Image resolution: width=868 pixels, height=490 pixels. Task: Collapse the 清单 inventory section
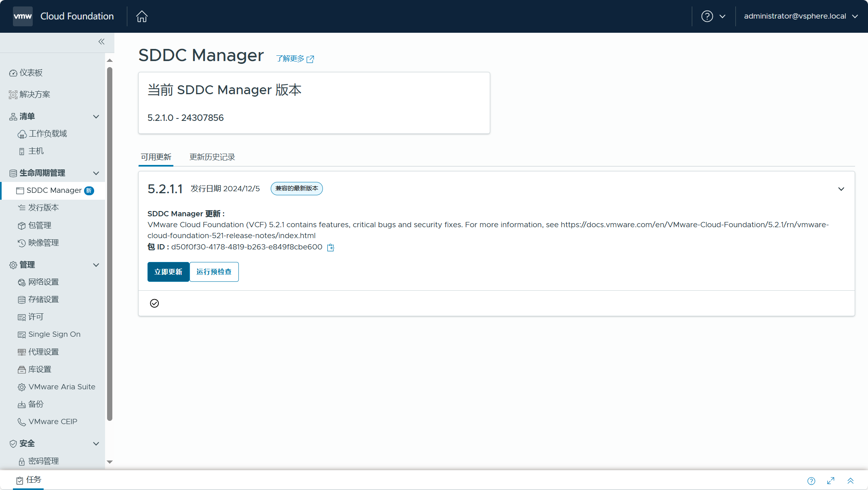coord(96,116)
